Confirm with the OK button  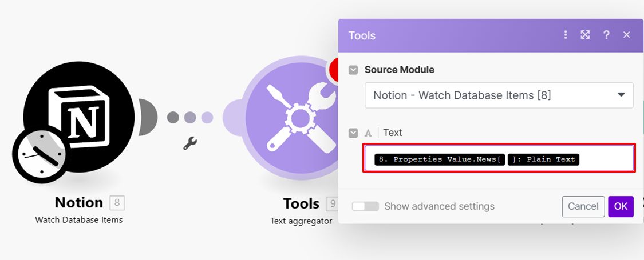(621, 206)
